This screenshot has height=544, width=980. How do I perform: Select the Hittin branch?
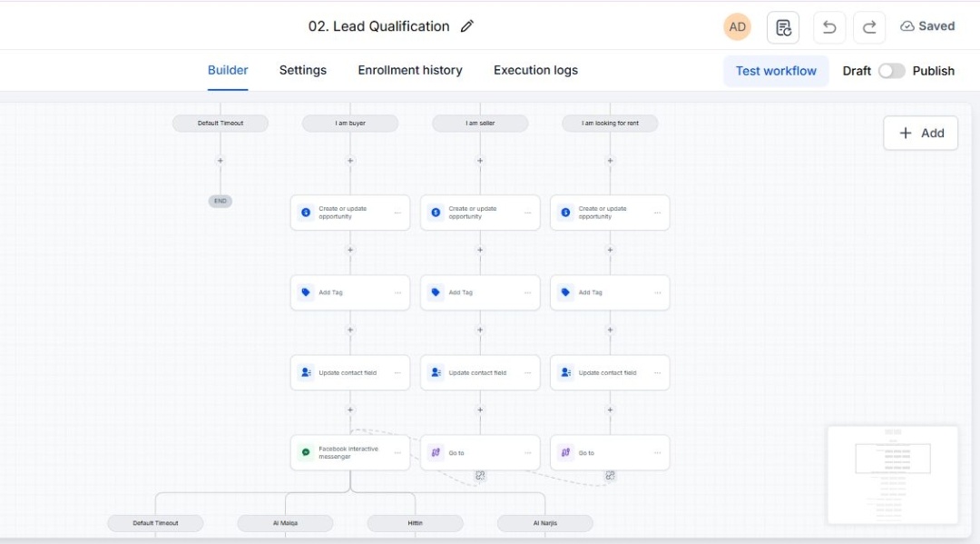(415, 523)
